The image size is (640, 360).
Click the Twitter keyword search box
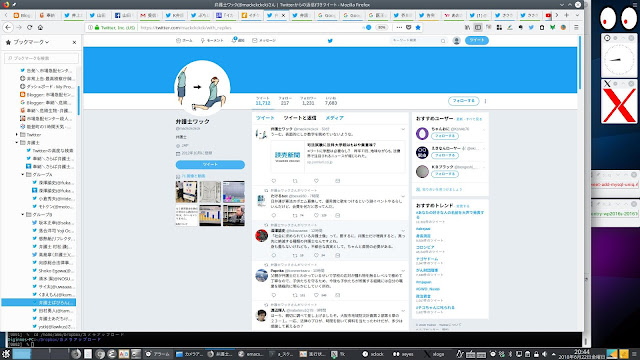418,40
